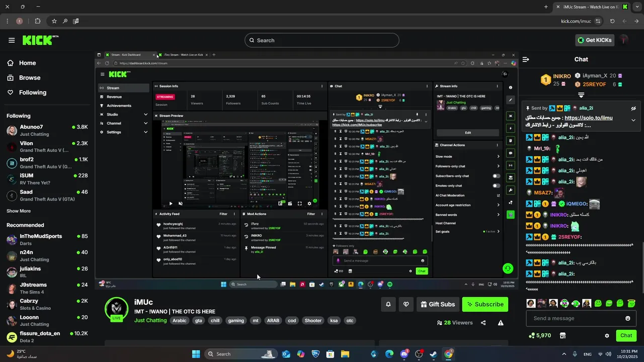Open the user profile avatar menu
The image size is (644, 362).
coord(624,40)
